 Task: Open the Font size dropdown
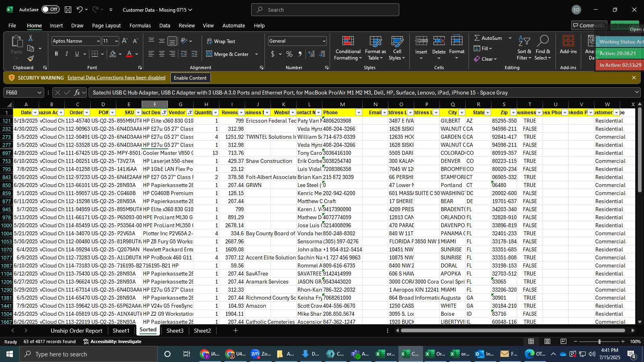pos(116,41)
